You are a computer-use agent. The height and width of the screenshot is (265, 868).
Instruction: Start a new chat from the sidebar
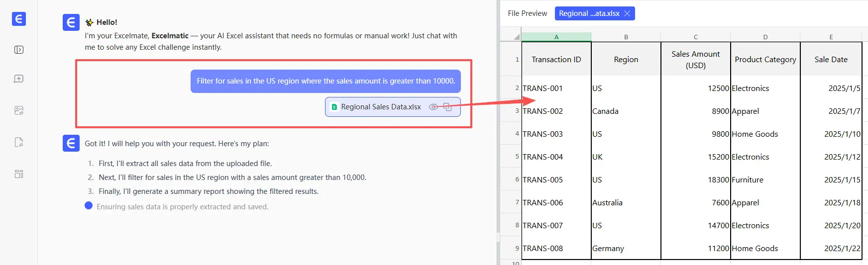[x=19, y=79]
